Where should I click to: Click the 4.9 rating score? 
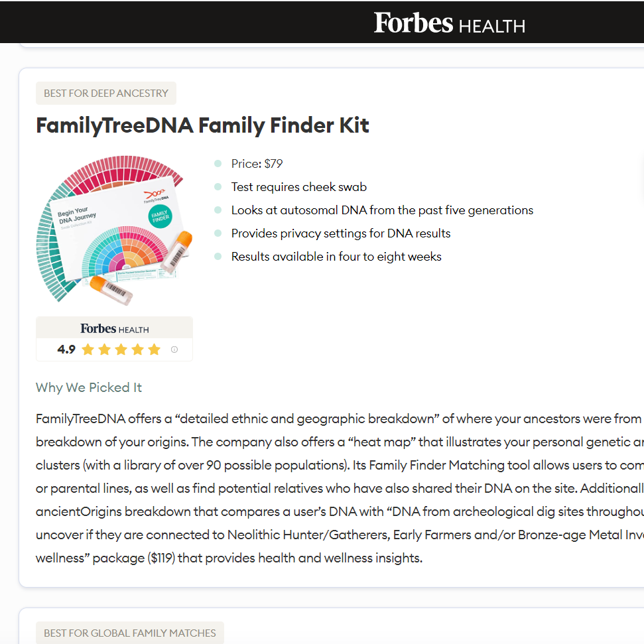point(66,350)
